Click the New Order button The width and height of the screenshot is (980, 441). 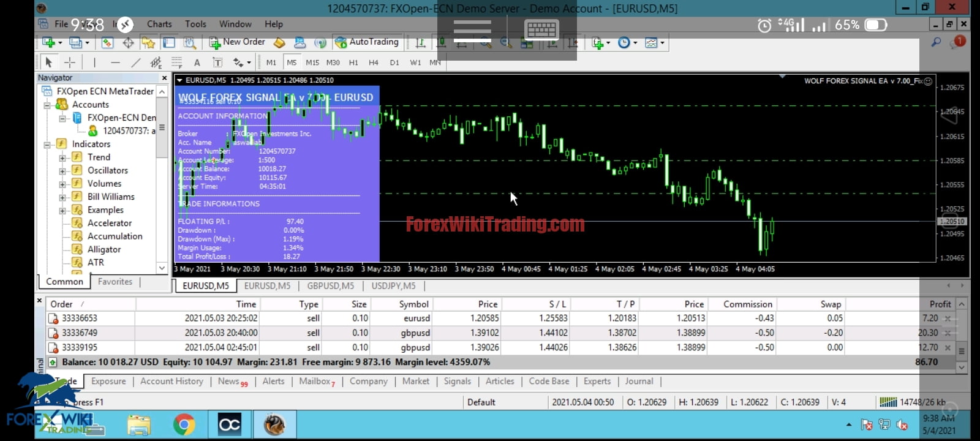pyautogui.click(x=238, y=42)
